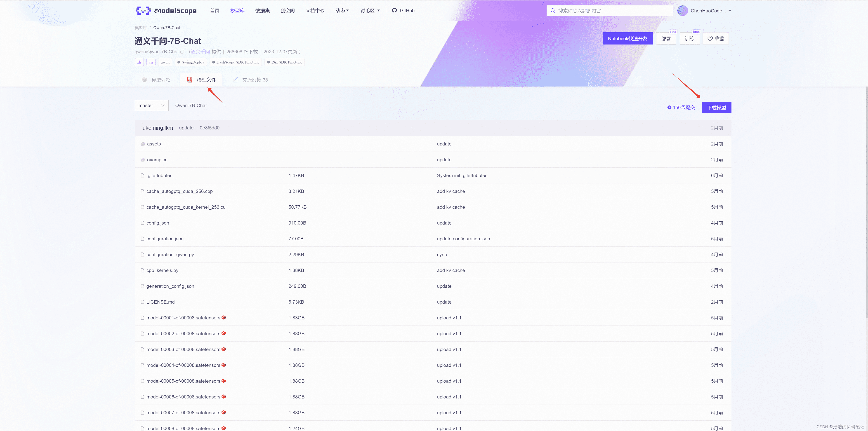Click the Notebook快速开发 button
The height and width of the screenshot is (431, 868).
627,38
